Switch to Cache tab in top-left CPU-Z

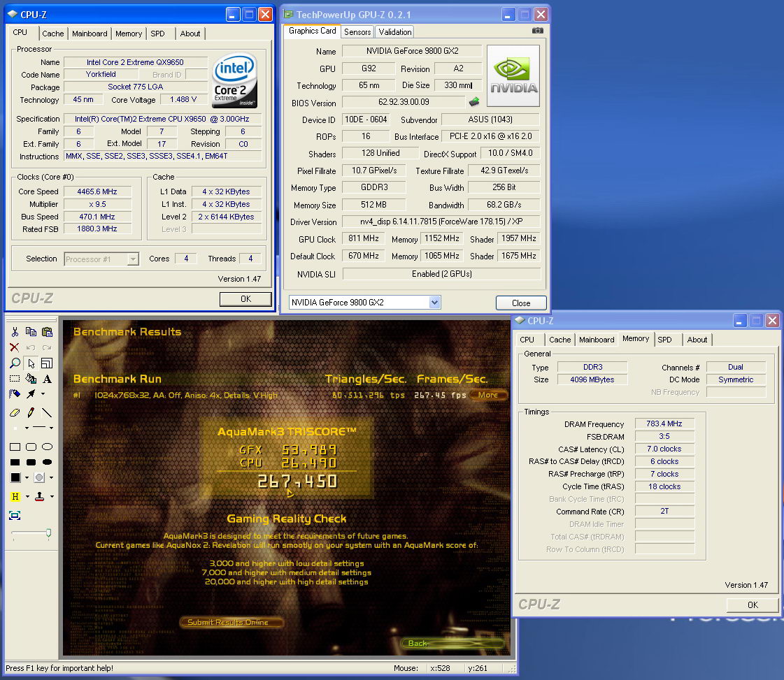(x=53, y=34)
